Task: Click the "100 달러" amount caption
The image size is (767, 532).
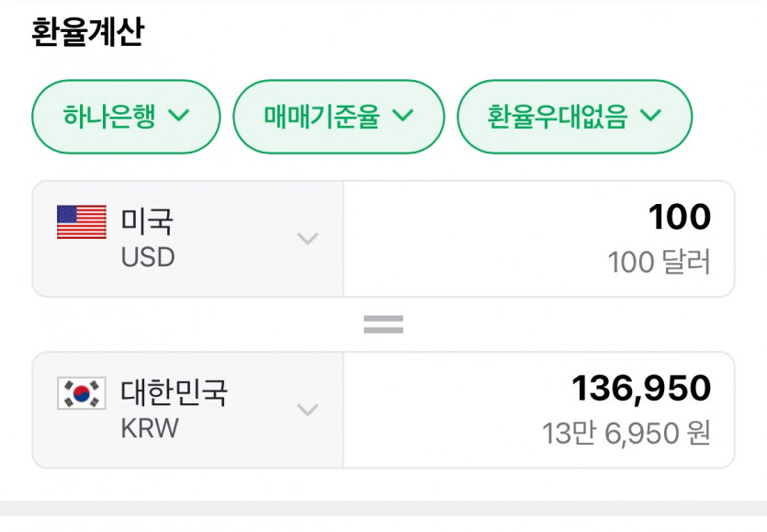Action: point(659,263)
